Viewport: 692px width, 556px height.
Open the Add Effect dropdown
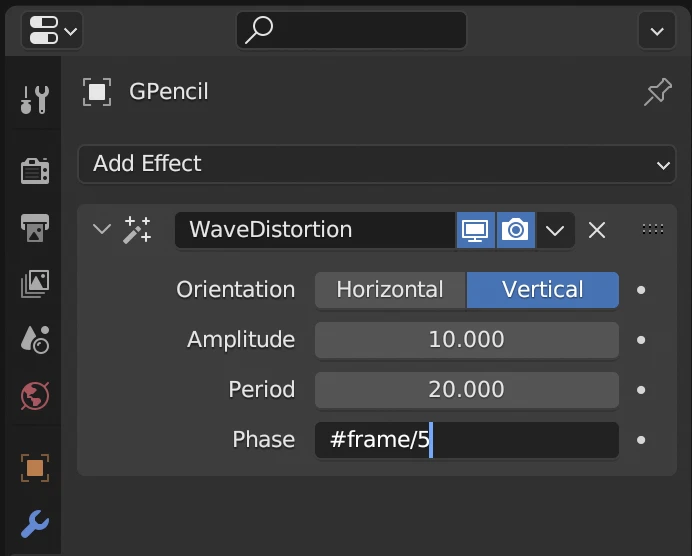[377, 164]
